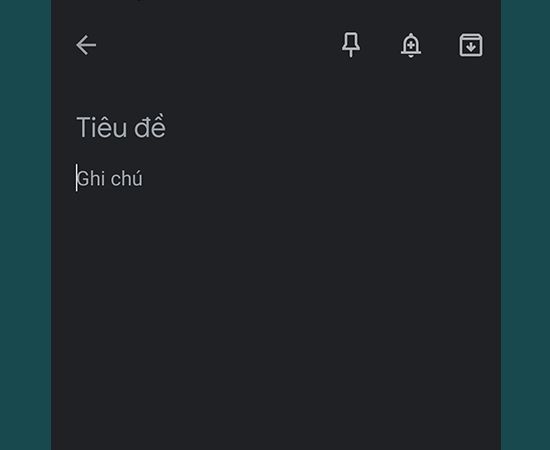Select the title placeholder text 'Tiêu đề'

tap(121, 127)
